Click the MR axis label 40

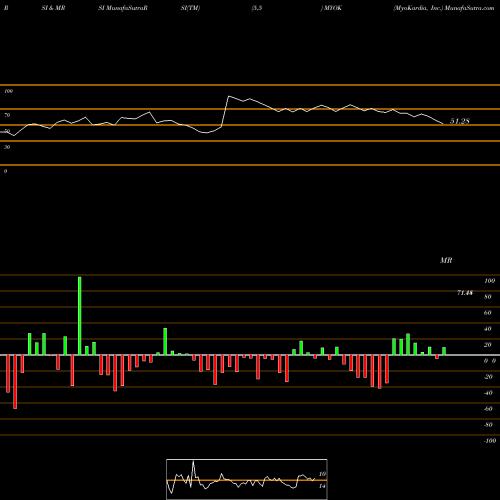click(488, 329)
